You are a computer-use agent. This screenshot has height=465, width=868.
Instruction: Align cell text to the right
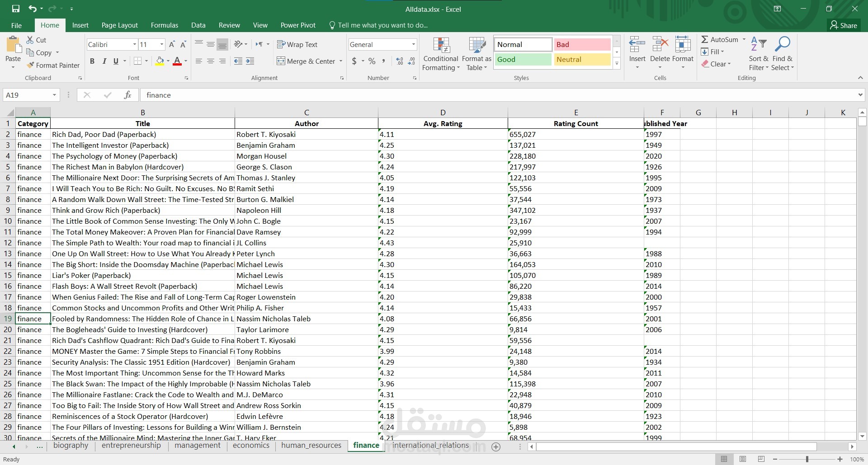(x=222, y=61)
